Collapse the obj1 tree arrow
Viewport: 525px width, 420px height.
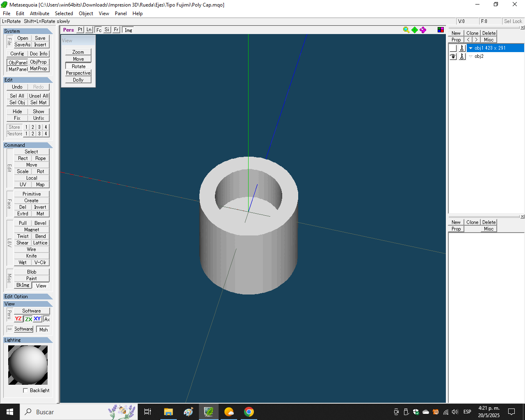(x=470, y=48)
